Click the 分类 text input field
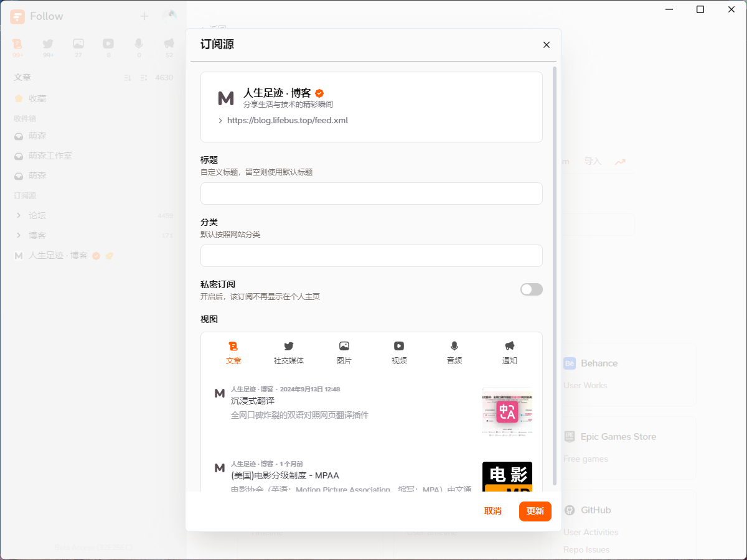 click(x=371, y=256)
